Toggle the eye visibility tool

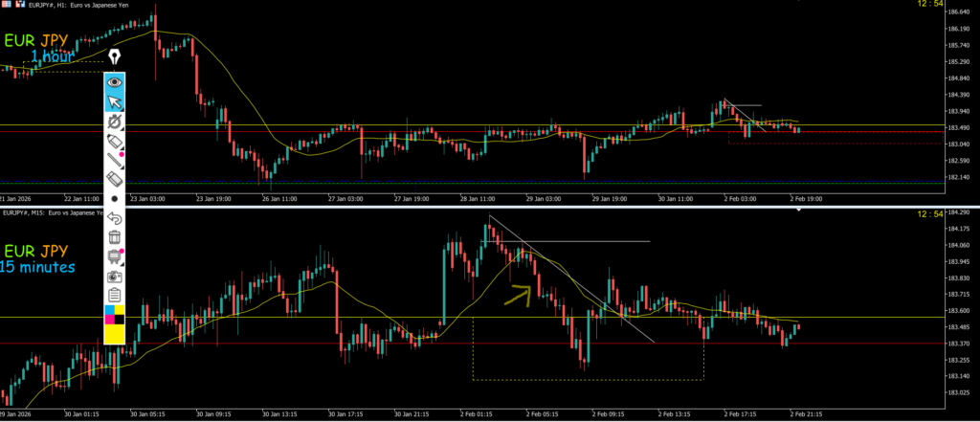(x=115, y=82)
